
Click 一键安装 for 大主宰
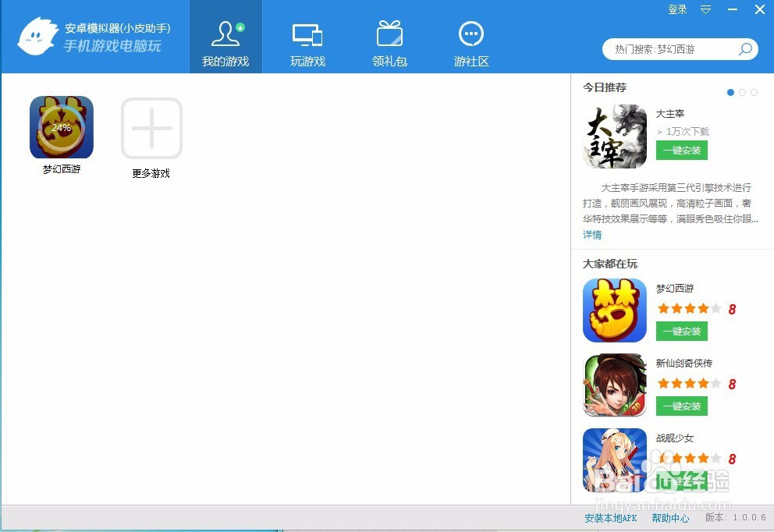[682, 151]
